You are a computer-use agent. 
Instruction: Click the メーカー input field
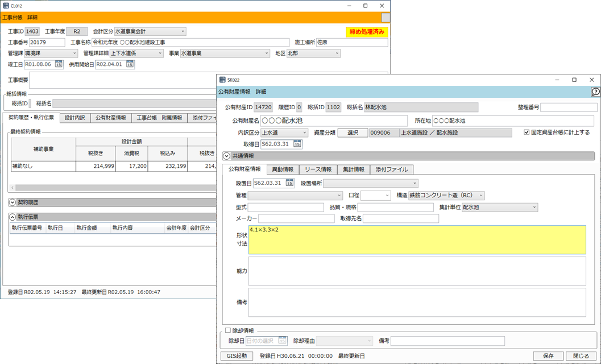(296, 218)
